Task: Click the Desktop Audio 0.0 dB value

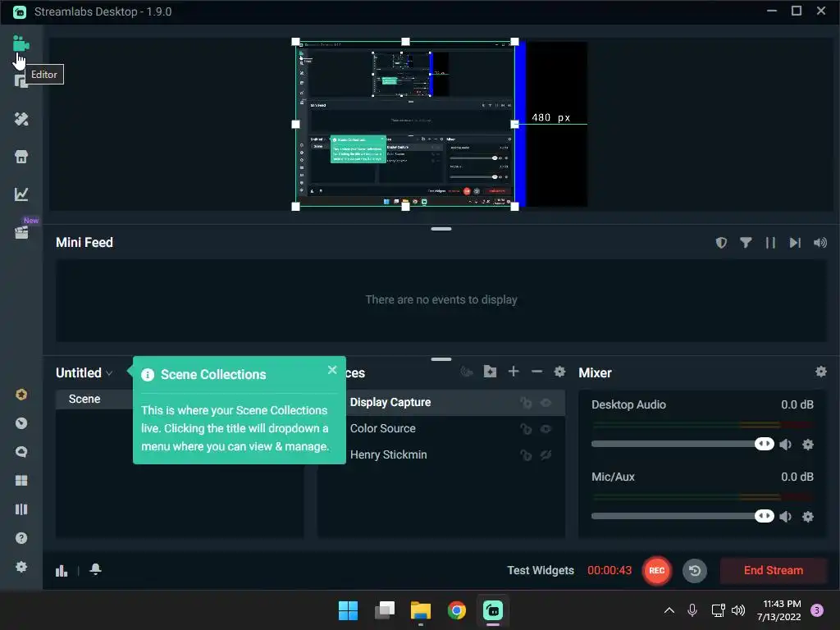Action: click(x=797, y=405)
